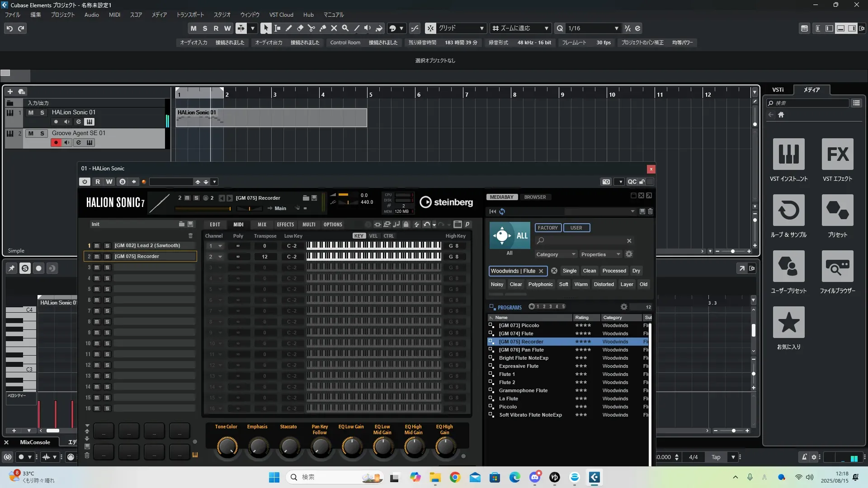Viewport: 868px width, 488px height.
Task: Click the FACTORY filter button
Action: point(547,228)
